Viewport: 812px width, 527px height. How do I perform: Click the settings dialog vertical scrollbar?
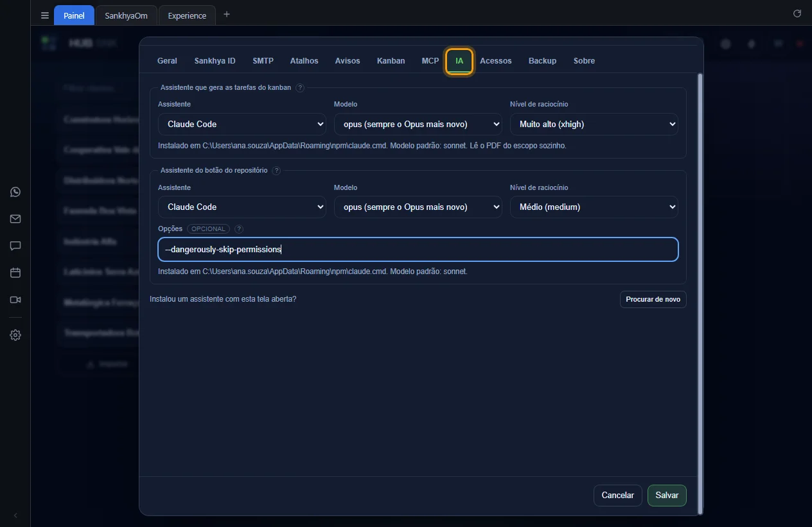(700, 294)
